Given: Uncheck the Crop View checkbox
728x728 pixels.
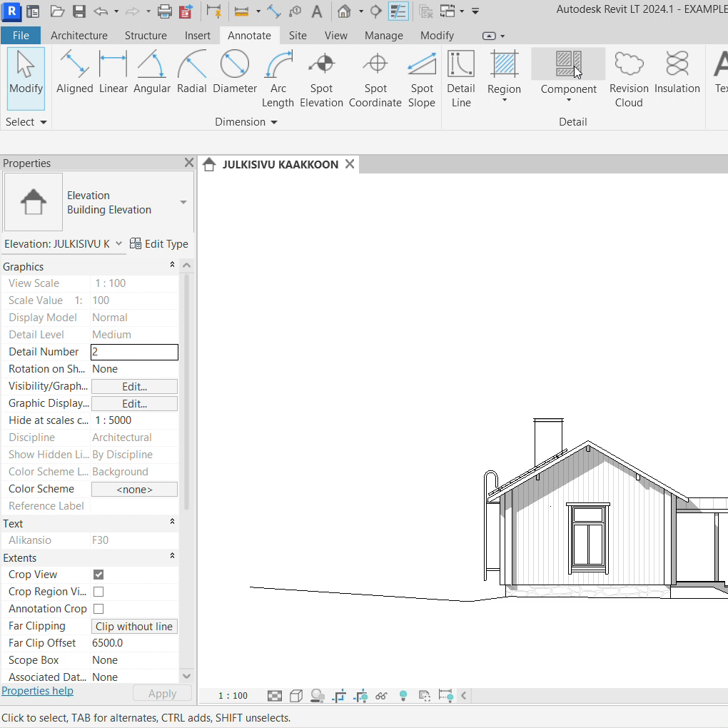Looking at the screenshot, I should pos(98,575).
